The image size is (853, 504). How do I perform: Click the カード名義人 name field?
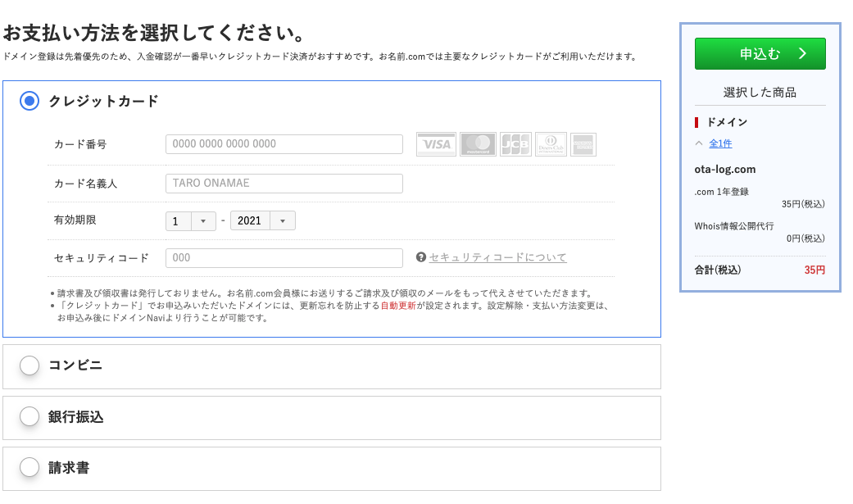[x=284, y=184]
